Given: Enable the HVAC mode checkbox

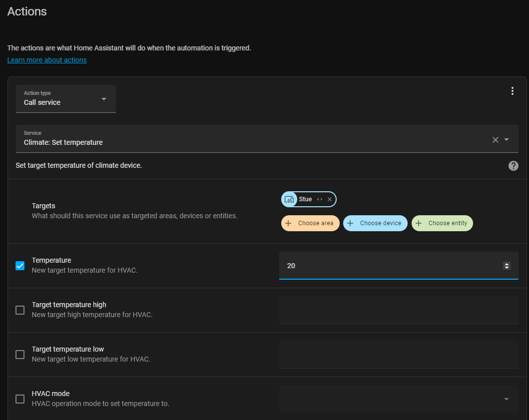Looking at the screenshot, I should (20, 399).
